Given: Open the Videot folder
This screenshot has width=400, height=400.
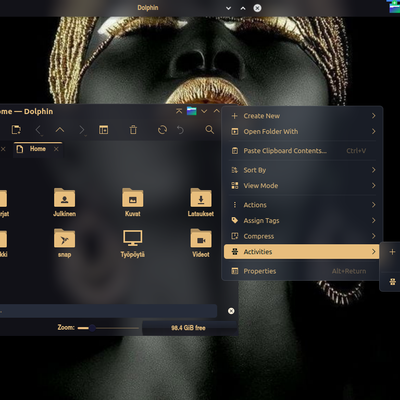Looking at the screenshot, I should 201,243.
